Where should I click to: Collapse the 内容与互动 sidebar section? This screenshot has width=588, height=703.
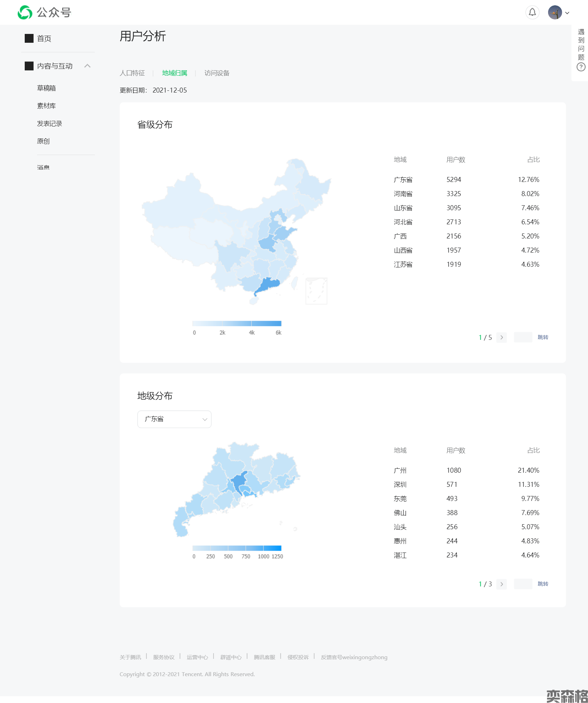[x=88, y=66]
